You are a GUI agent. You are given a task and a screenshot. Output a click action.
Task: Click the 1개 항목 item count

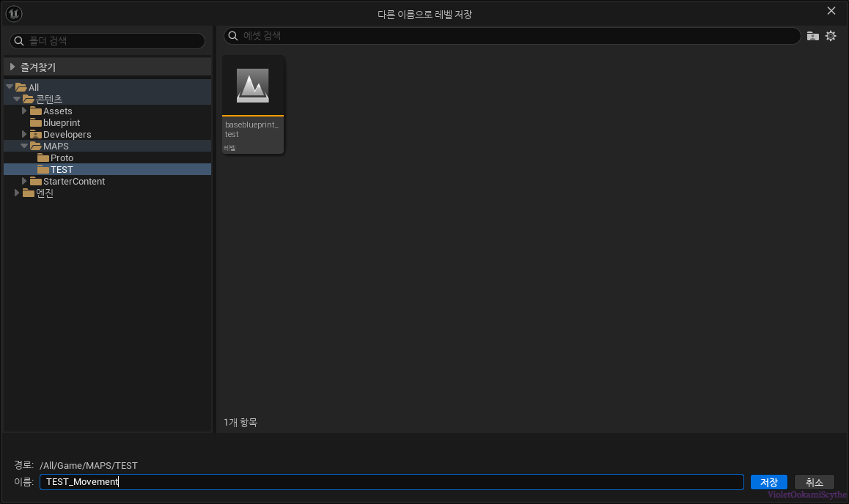click(x=240, y=423)
